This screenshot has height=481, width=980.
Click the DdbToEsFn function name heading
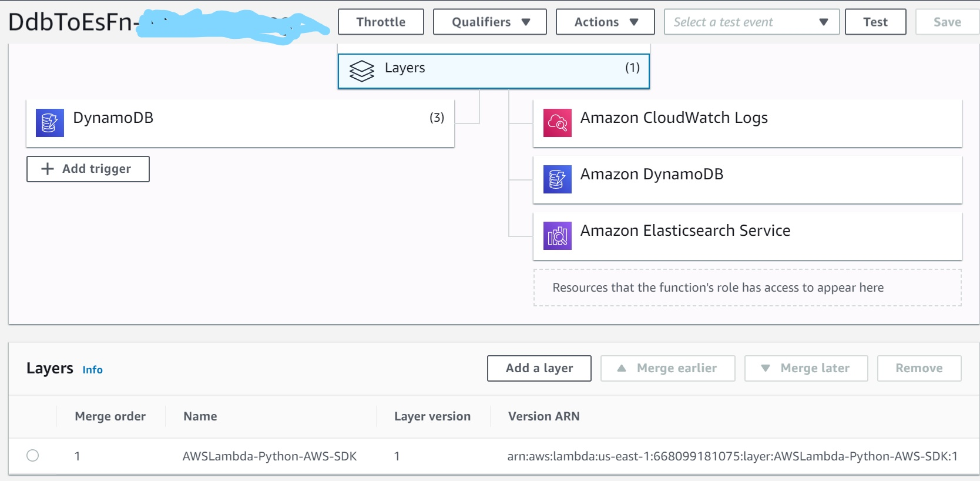click(73, 22)
